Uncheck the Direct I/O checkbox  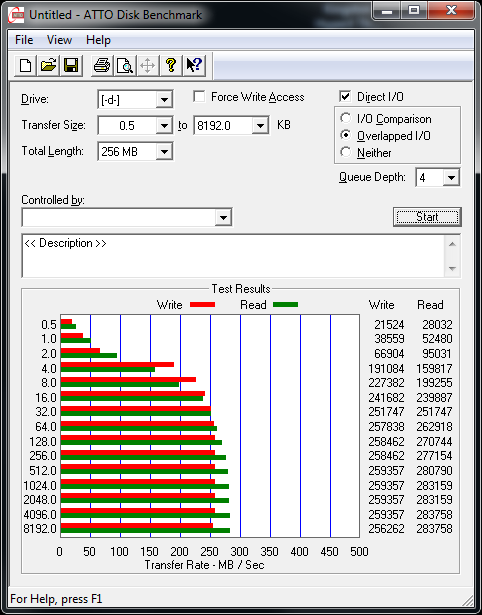[x=345, y=96]
